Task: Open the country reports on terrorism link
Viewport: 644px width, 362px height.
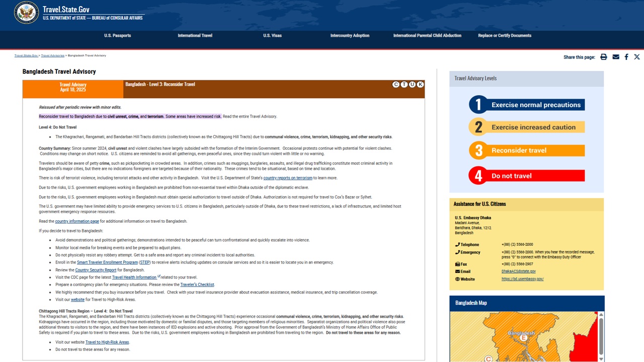Action: (x=288, y=178)
